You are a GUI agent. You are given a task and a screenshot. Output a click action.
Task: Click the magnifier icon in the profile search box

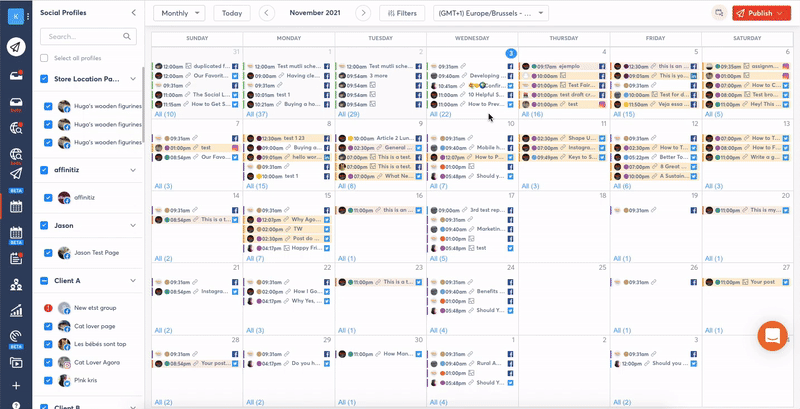(127, 37)
